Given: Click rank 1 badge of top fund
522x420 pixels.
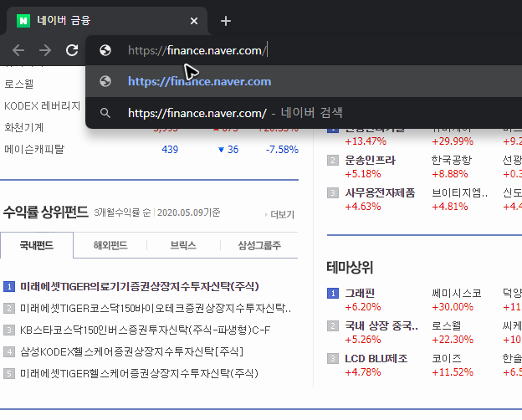Looking at the screenshot, I should tap(9, 286).
